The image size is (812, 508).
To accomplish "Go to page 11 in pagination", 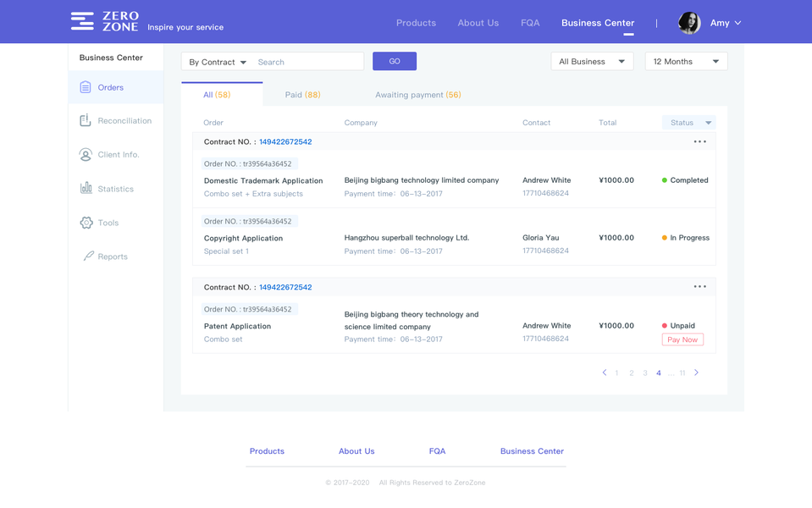I will 682,373.
